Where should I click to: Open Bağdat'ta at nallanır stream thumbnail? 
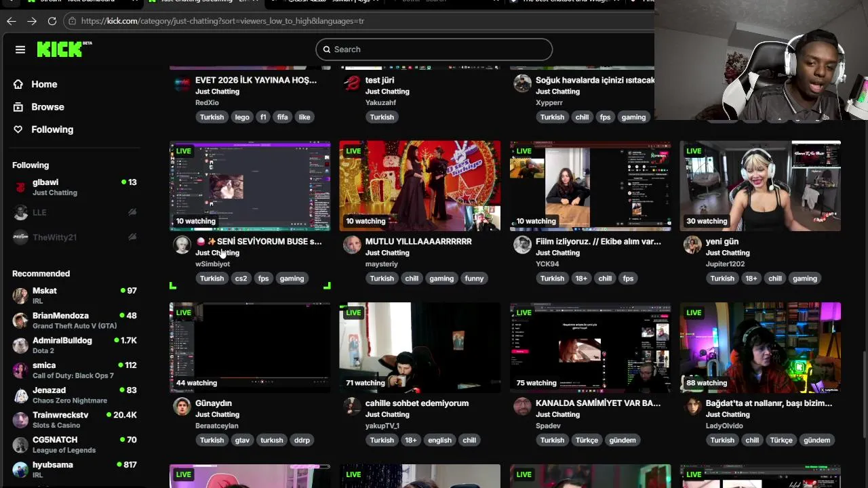click(x=760, y=348)
